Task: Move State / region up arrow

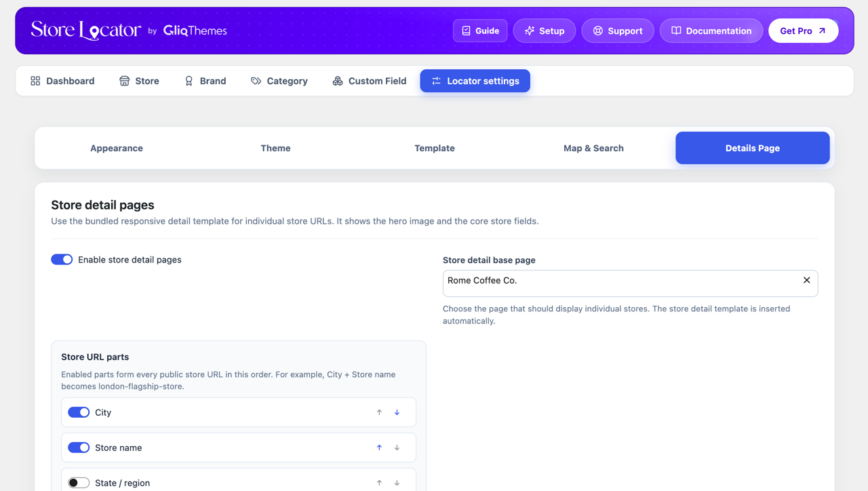Action: pos(379,483)
